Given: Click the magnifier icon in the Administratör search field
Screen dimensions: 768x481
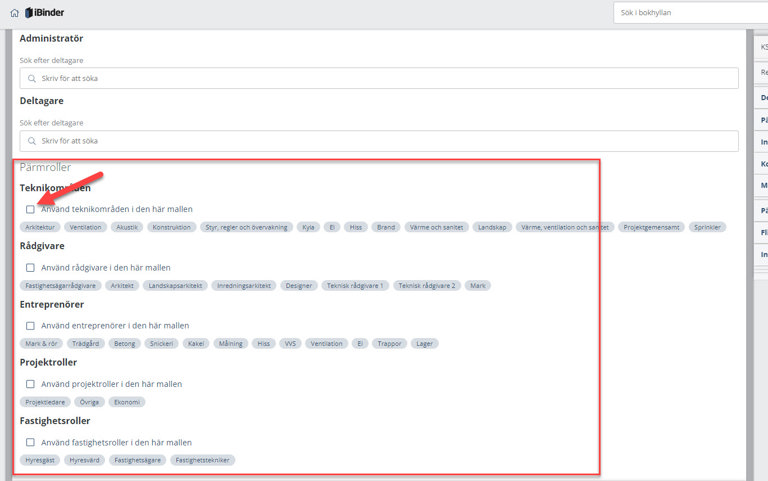Looking at the screenshot, I should coord(32,78).
